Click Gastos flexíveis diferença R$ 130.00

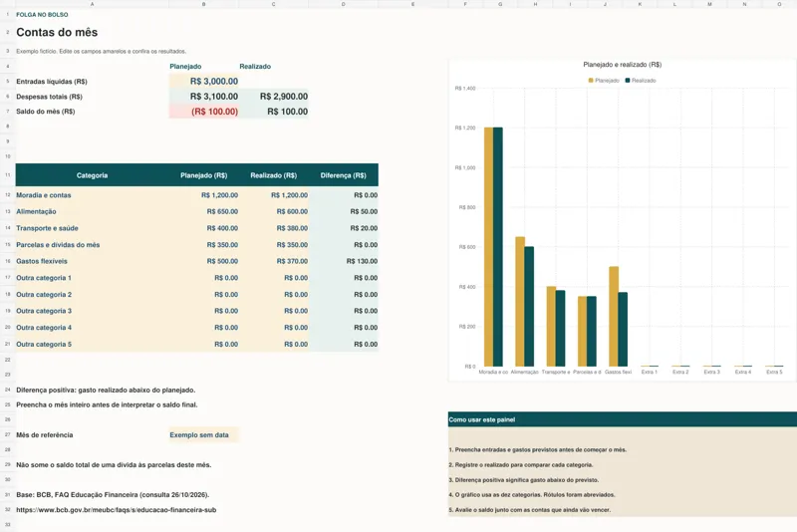tap(343, 261)
